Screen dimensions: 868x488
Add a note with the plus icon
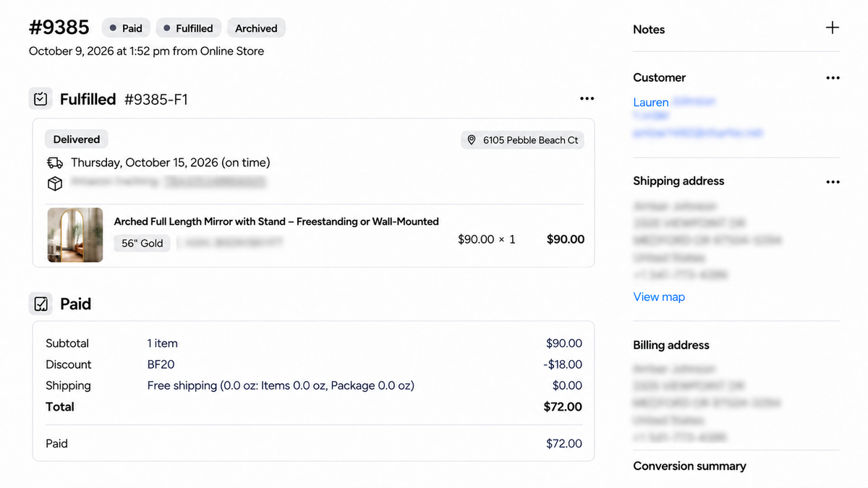833,28
